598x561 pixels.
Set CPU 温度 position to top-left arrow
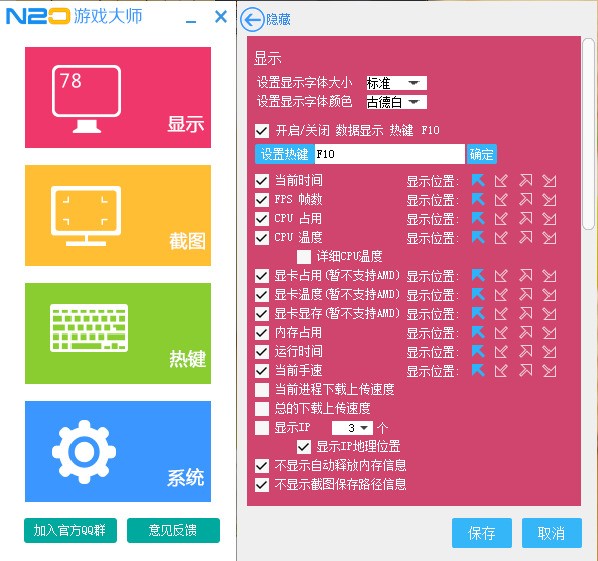[478, 237]
